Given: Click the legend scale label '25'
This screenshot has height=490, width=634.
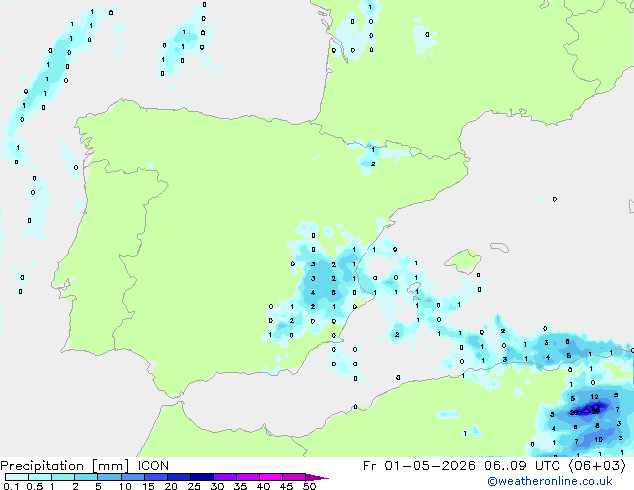Looking at the screenshot, I should tap(194, 486).
